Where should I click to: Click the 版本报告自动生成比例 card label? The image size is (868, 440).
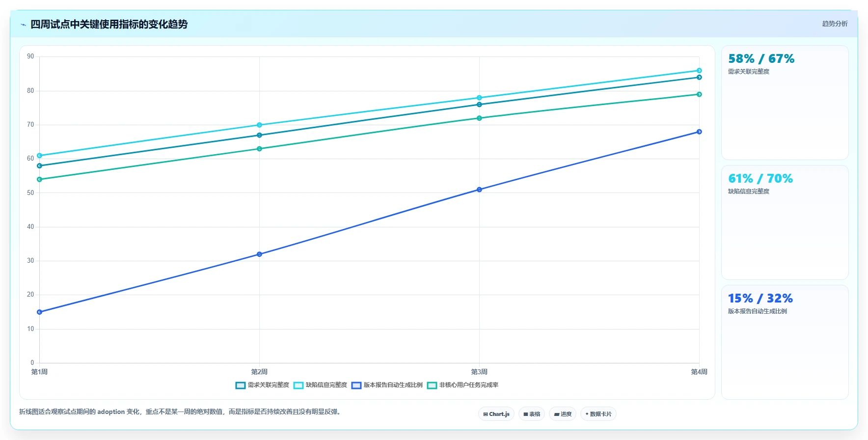pyautogui.click(x=758, y=311)
